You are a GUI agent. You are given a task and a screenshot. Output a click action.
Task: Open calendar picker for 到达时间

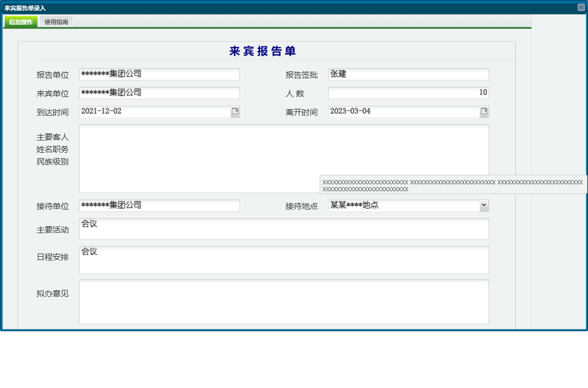235,111
